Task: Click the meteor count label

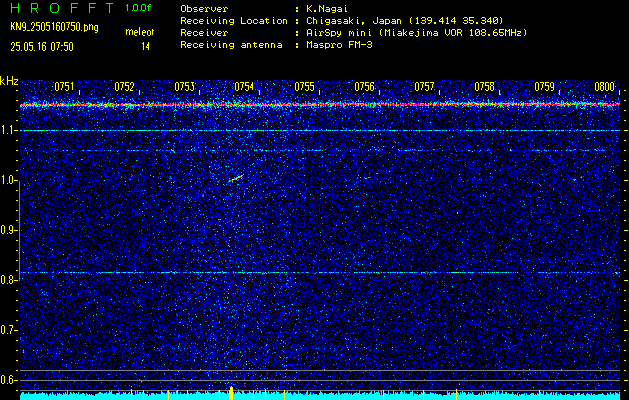Action: click(x=140, y=32)
